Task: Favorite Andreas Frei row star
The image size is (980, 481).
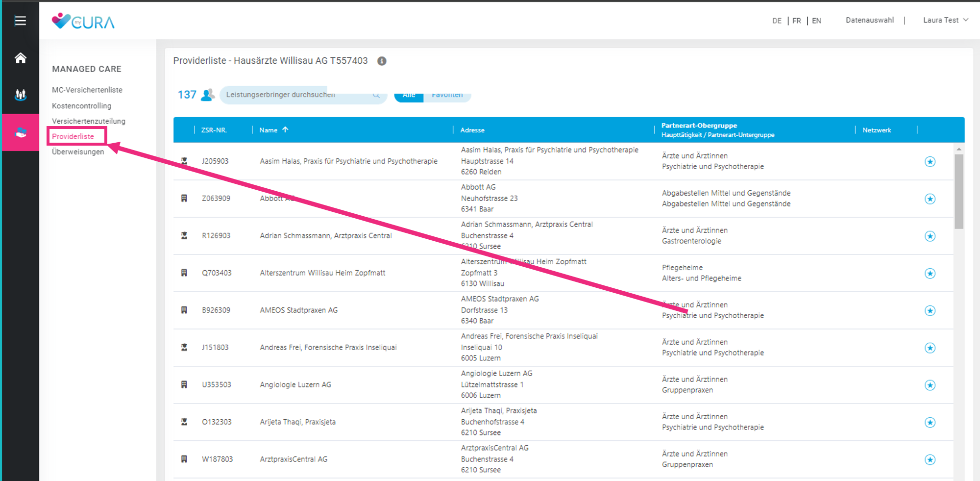Action: click(930, 348)
